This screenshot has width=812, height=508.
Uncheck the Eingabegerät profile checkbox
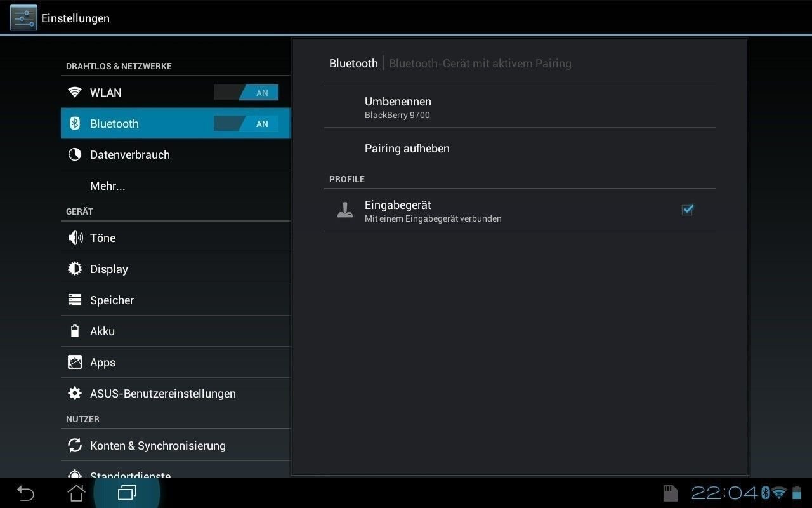(687, 210)
